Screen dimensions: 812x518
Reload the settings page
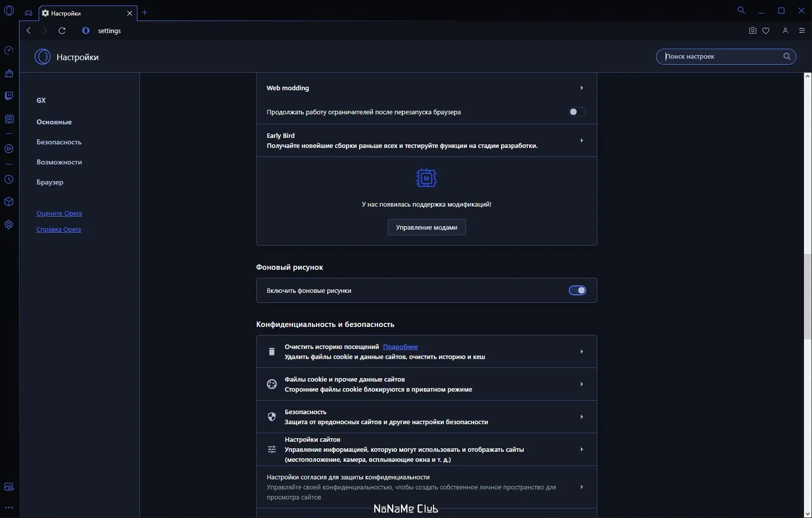click(x=62, y=31)
